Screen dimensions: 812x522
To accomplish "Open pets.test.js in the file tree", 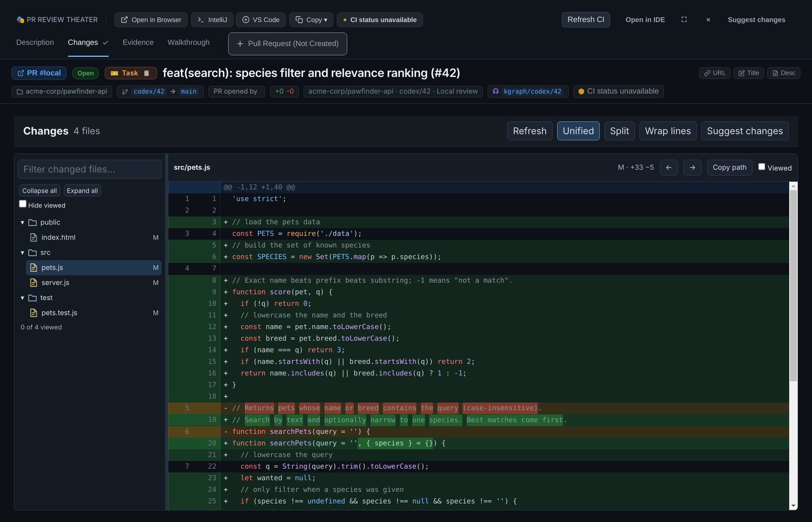I will tap(93, 313).
